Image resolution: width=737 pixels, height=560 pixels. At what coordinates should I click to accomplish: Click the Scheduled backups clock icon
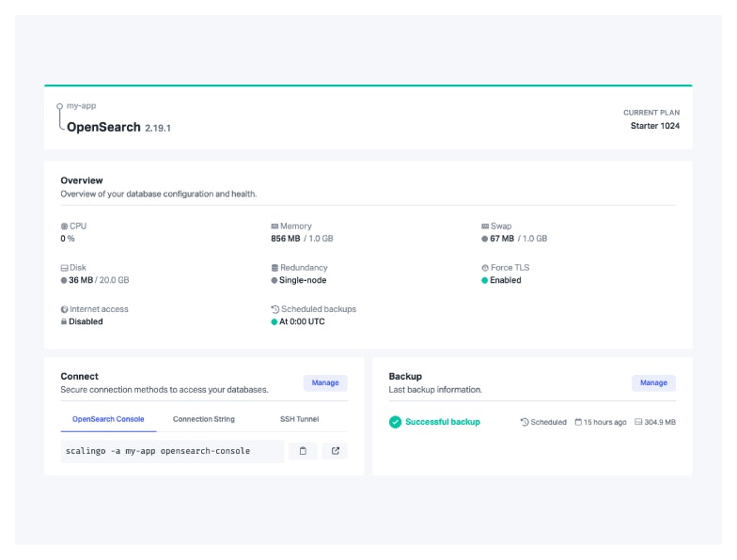pyautogui.click(x=274, y=309)
